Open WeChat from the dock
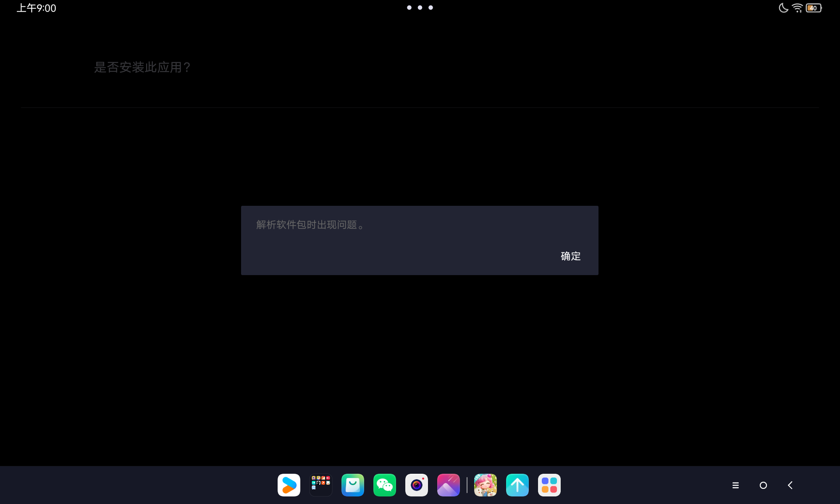This screenshot has height=504, width=840. click(x=385, y=485)
